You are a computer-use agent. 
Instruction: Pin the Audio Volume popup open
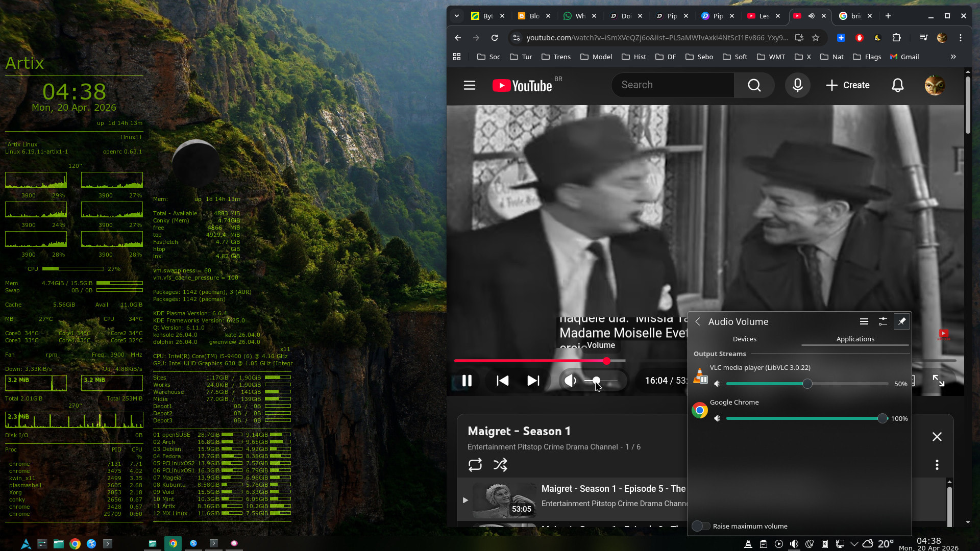point(902,321)
